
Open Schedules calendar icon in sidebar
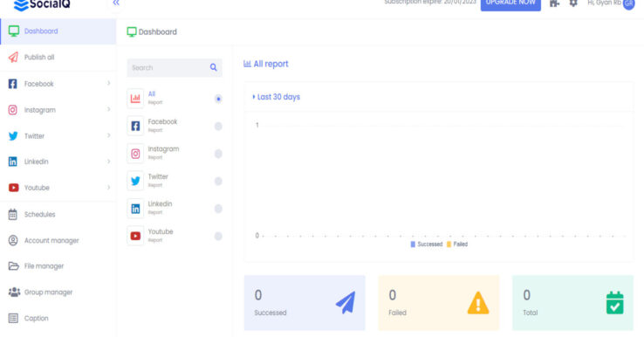[x=13, y=214]
